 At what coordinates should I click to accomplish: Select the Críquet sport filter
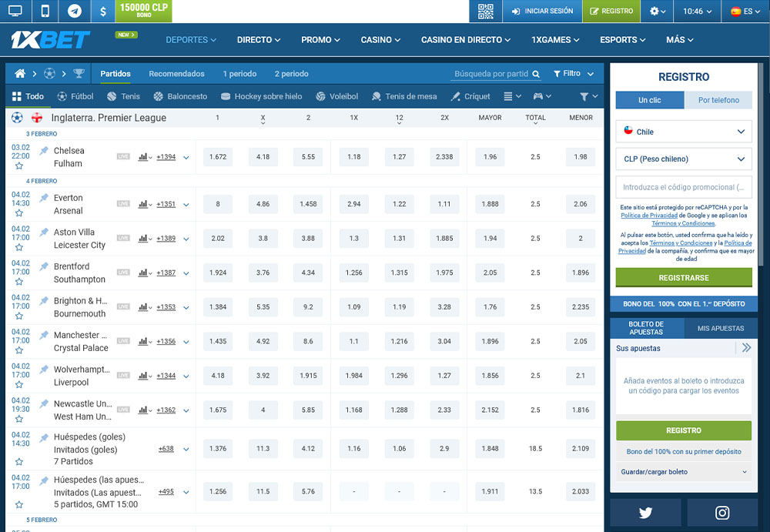coord(470,96)
